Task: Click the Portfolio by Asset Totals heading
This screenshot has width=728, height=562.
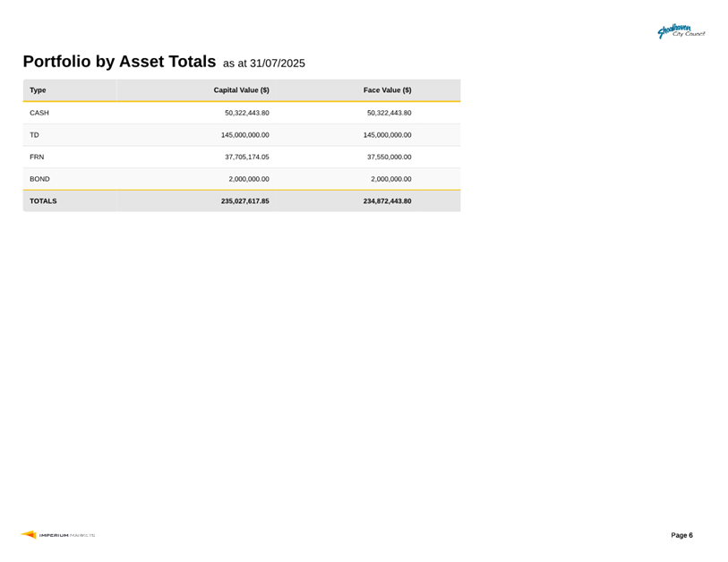Action: click(119, 62)
